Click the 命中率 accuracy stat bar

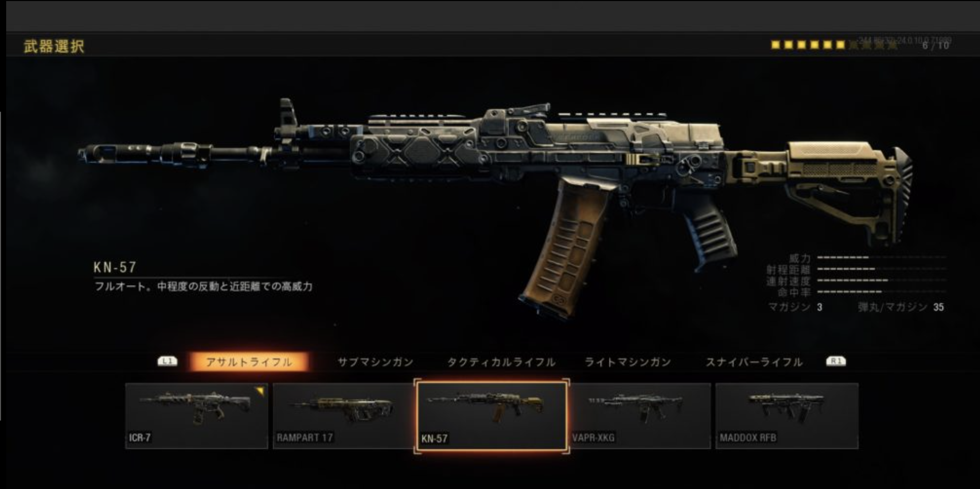click(x=881, y=292)
